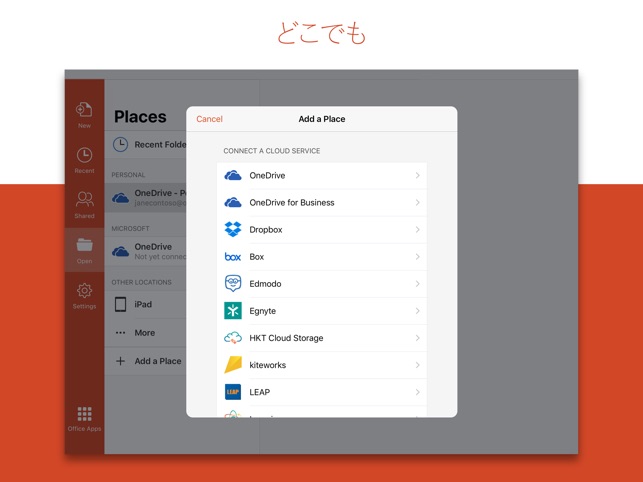
Task: Click the Not yet connected OneDrive icon
Action: pos(121,251)
